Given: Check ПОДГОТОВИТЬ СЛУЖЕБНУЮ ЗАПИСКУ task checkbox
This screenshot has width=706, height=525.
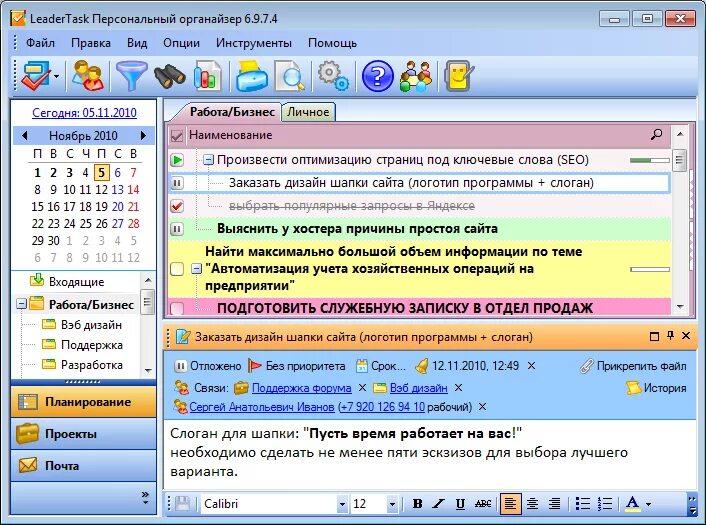Looking at the screenshot, I should pyautogui.click(x=177, y=308).
